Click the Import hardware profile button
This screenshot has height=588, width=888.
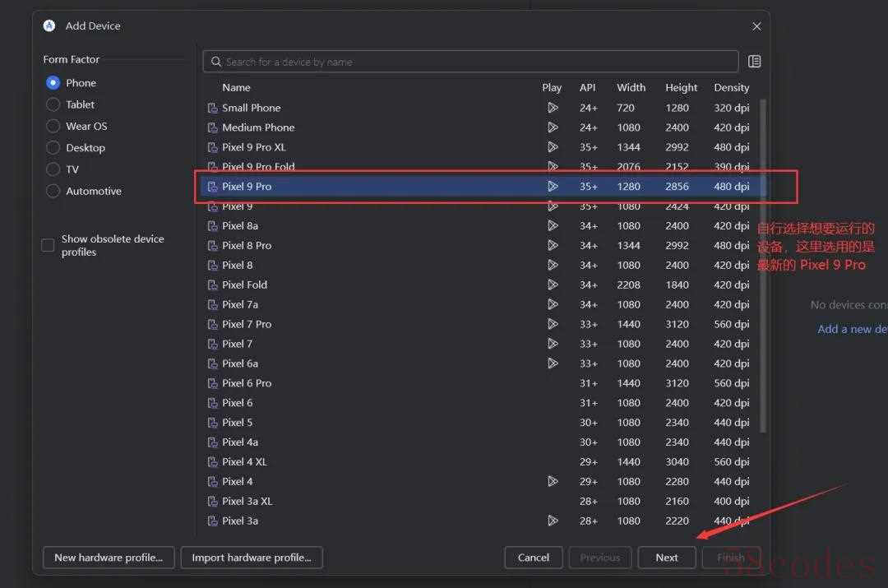252,558
